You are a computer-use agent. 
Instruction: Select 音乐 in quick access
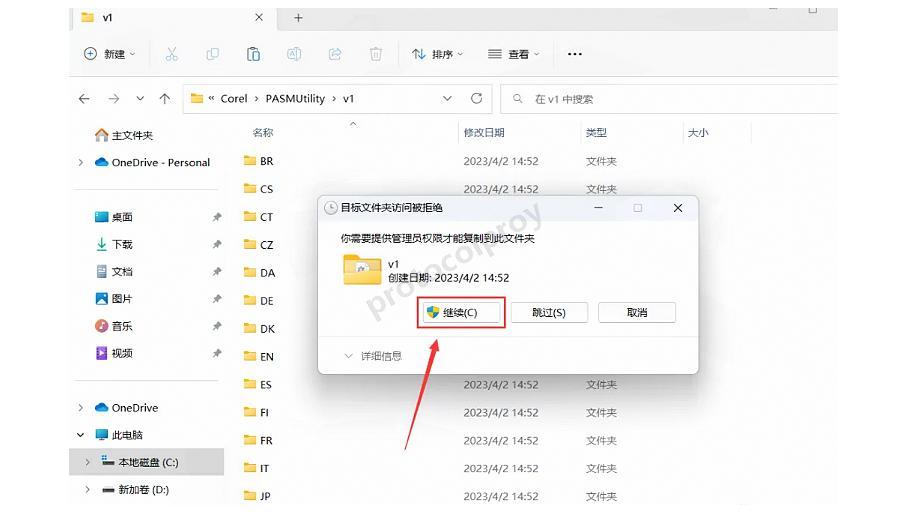click(x=115, y=326)
